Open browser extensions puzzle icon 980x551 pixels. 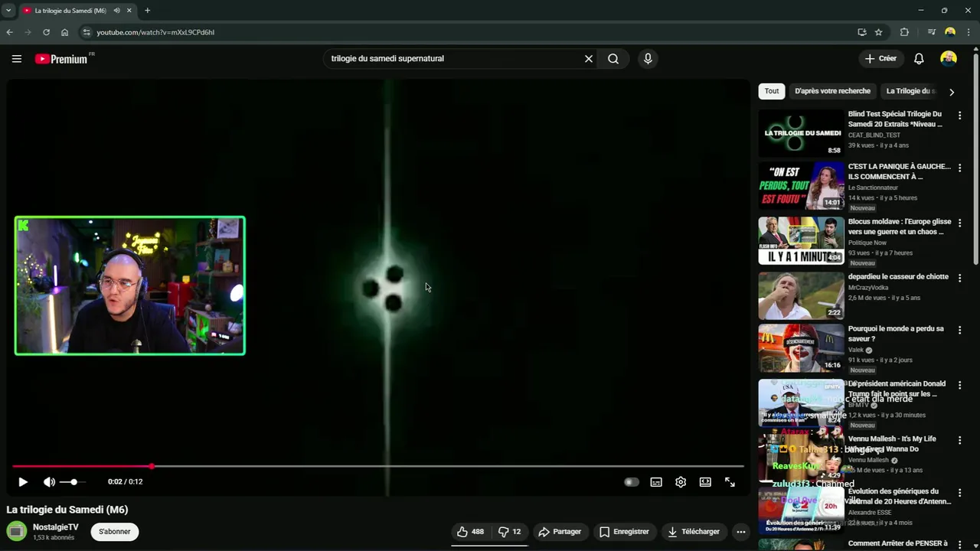[904, 32]
